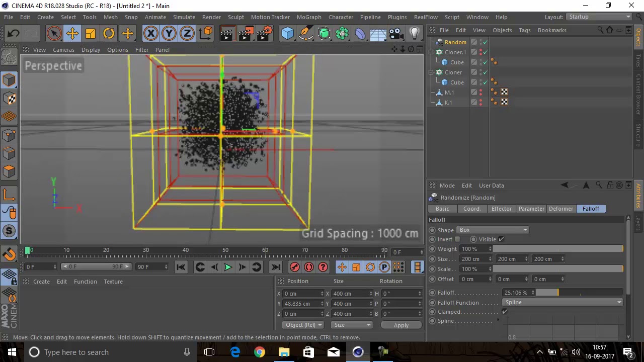Screen dimensions: 644x362
Task: Play the animation forwards
Action: point(227,267)
